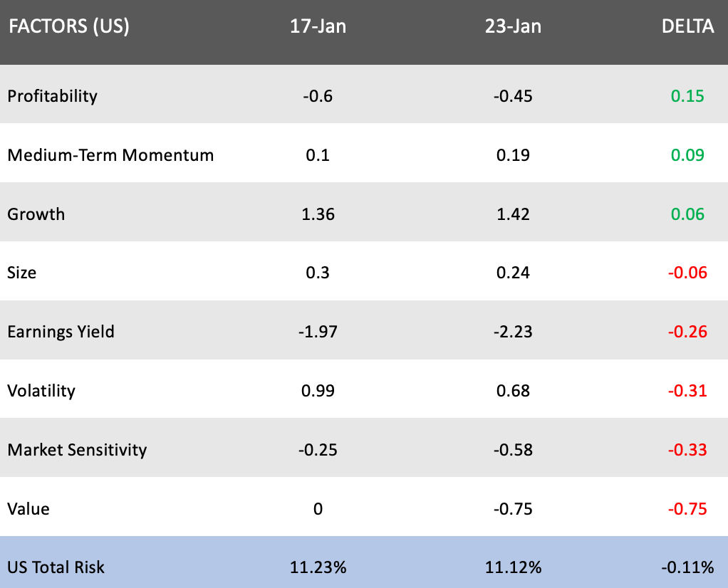Click the 11.12% total risk cell
728x588 pixels.
tap(511, 567)
